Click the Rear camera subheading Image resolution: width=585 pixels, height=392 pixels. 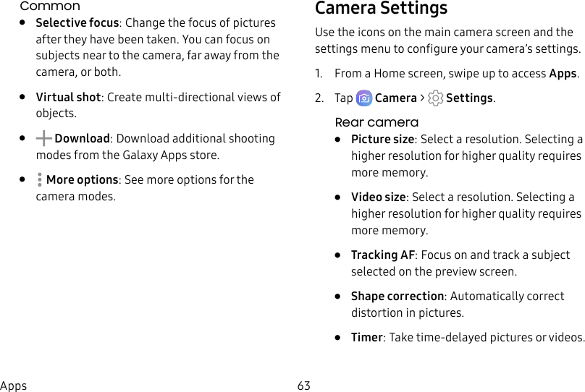pos(376,122)
